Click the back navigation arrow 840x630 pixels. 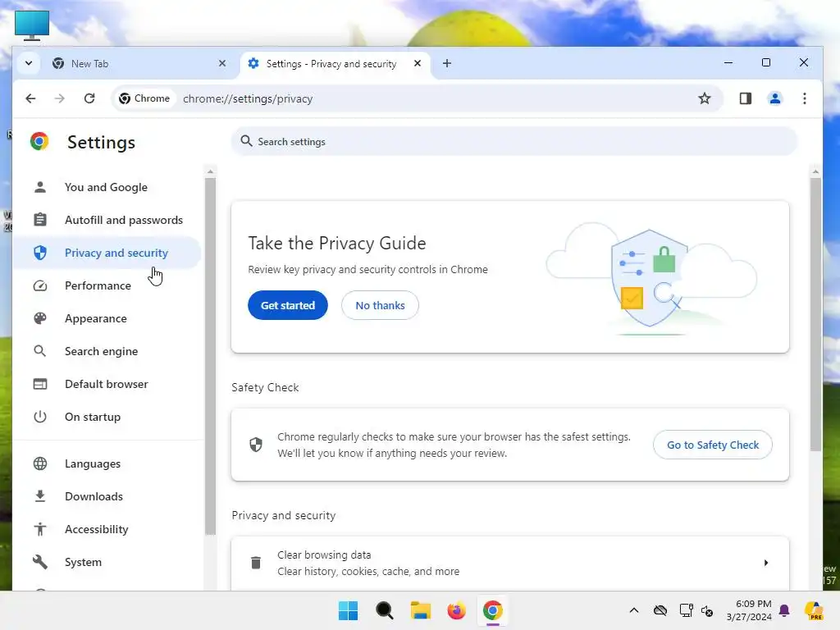[30, 98]
